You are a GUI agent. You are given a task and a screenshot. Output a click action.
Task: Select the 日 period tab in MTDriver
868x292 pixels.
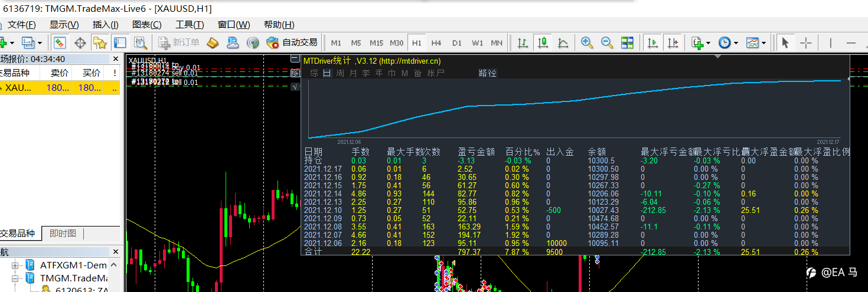(x=327, y=73)
